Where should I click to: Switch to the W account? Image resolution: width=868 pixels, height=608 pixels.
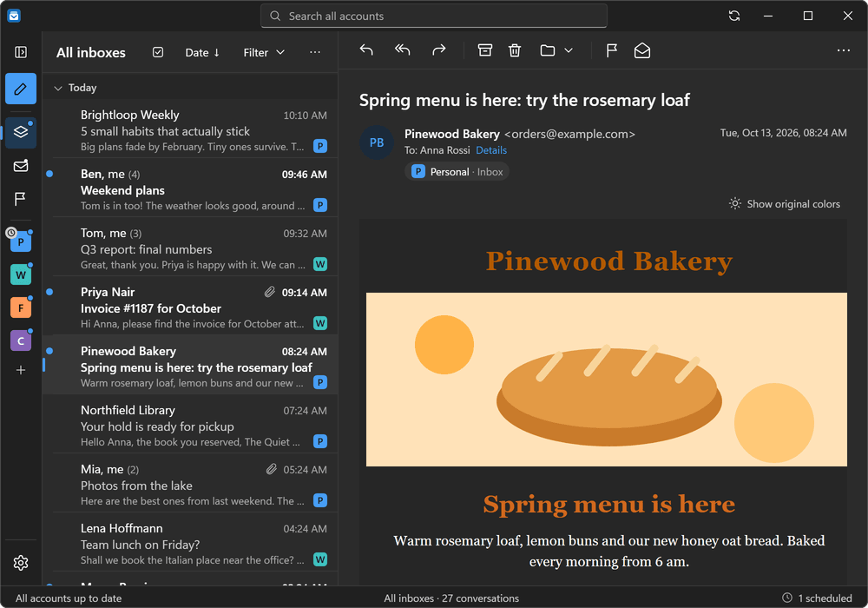click(x=21, y=274)
